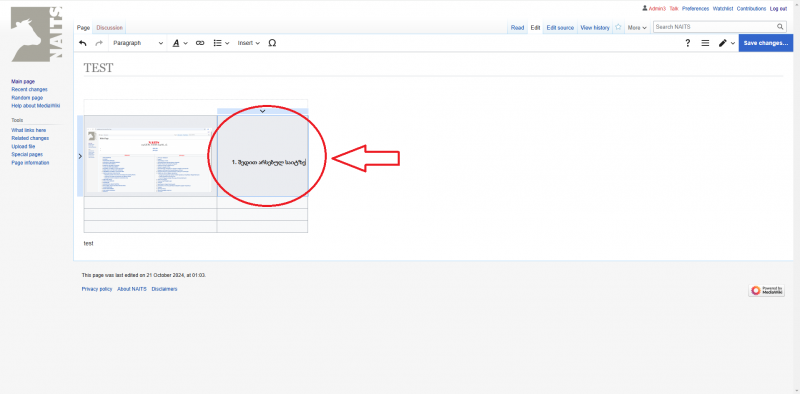This screenshot has width=800, height=394.
Task: Open Disclaimers
Action: pyautogui.click(x=164, y=289)
